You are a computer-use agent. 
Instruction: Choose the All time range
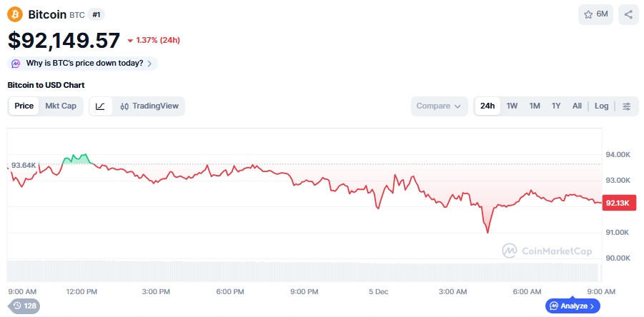click(577, 106)
